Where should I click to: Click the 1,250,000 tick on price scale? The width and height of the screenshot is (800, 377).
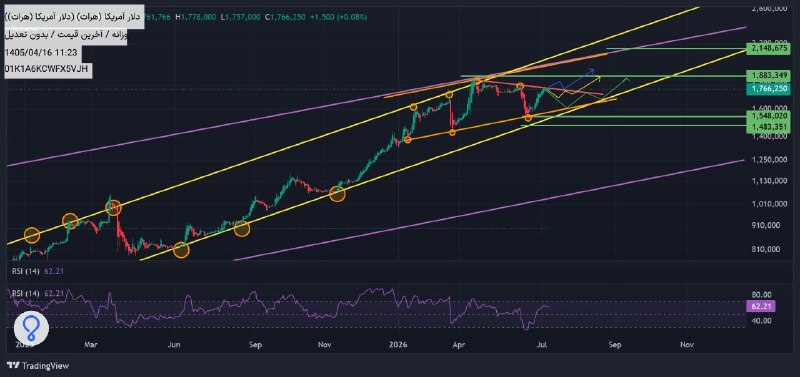pyautogui.click(x=770, y=160)
